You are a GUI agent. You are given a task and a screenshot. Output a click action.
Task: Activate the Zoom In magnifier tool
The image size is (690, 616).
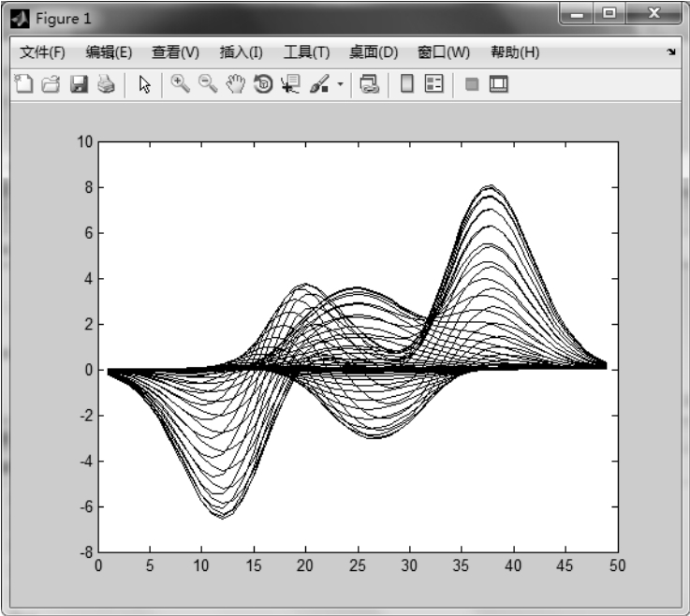click(181, 83)
